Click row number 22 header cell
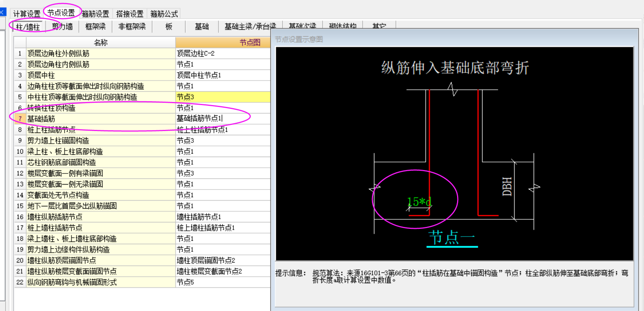Image resolution: width=644 pixels, height=311 pixels. (x=20, y=282)
